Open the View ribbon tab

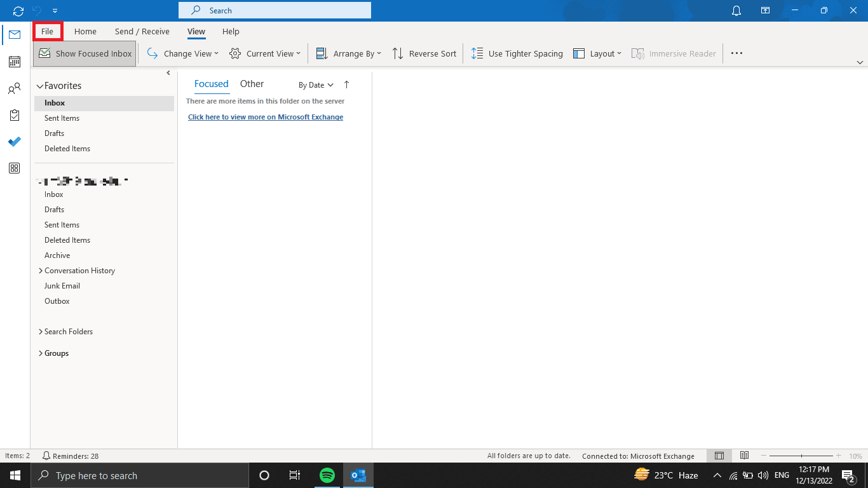point(196,31)
